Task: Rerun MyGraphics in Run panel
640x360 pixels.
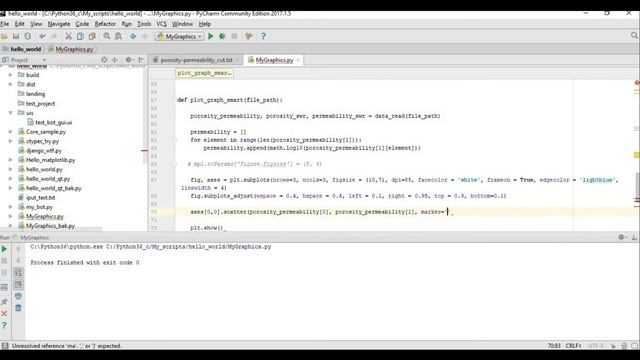Action: point(4,249)
